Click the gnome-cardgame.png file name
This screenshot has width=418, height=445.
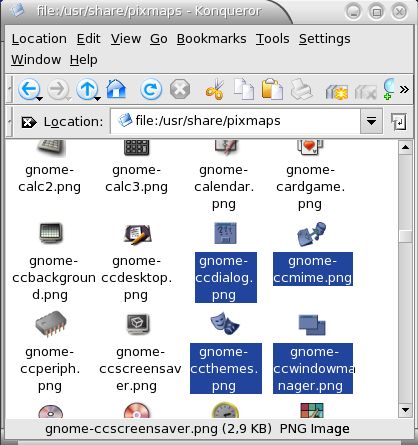click(310, 187)
